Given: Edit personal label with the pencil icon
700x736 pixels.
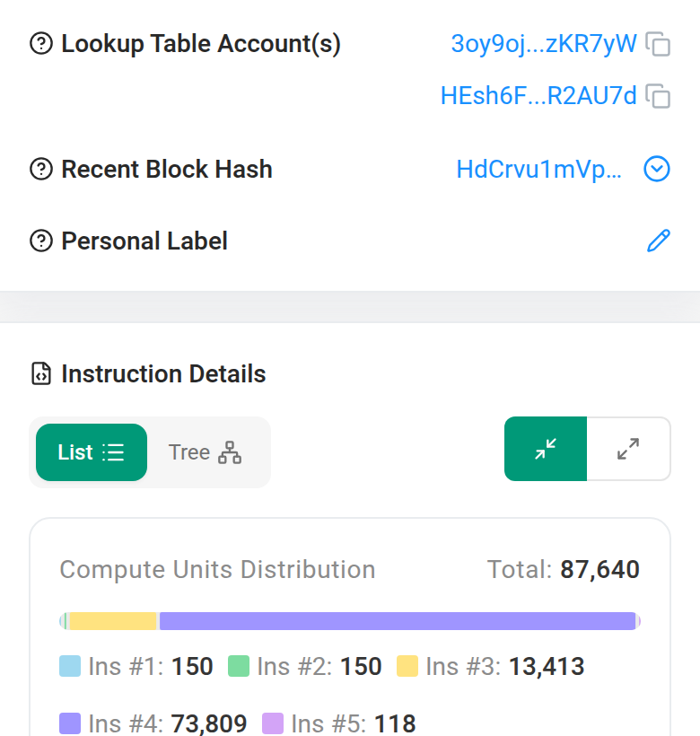Looking at the screenshot, I should 658,241.
